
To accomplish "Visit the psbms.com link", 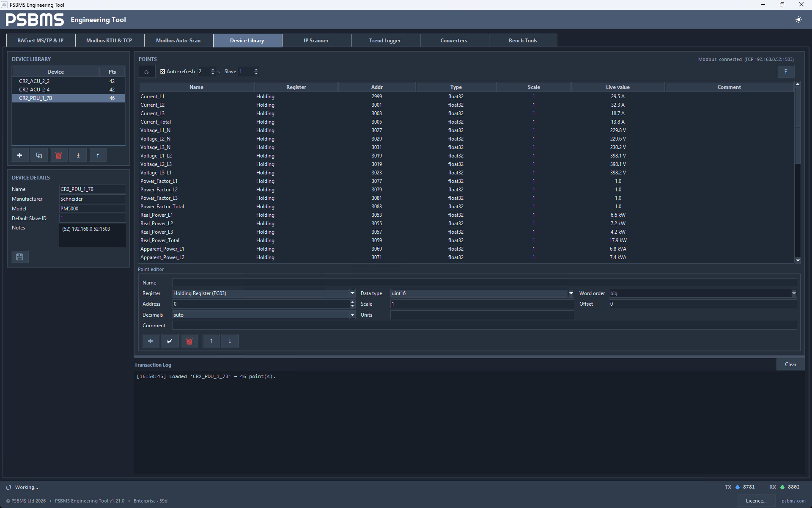I will click(x=793, y=501).
